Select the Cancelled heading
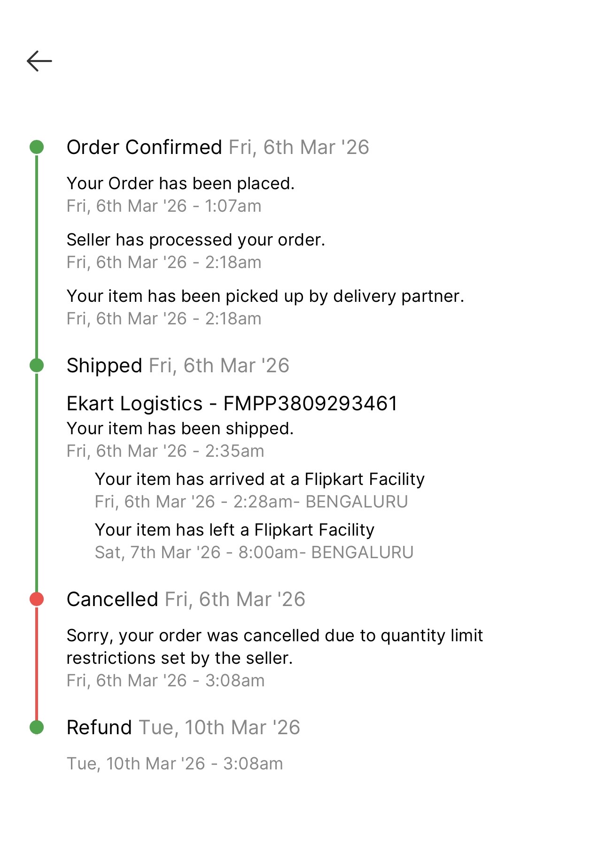The width and height of the screenshot is (606, 868). [x=112, y=599]
